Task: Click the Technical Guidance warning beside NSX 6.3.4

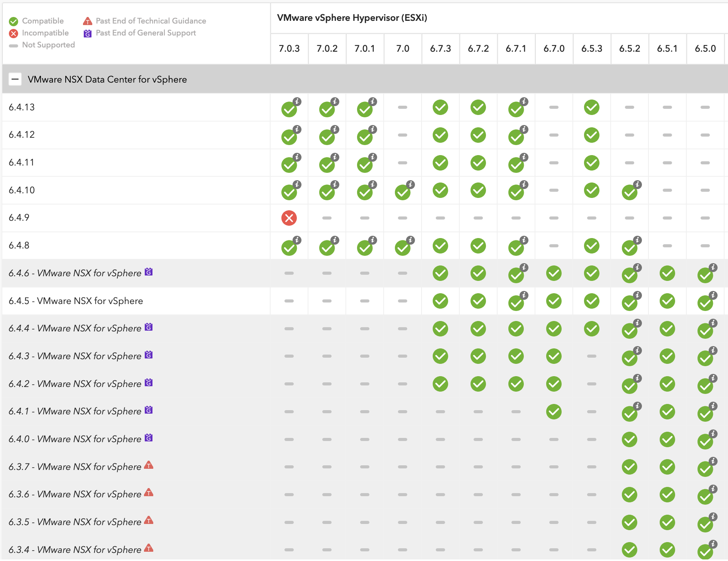Action: point(149,548)
